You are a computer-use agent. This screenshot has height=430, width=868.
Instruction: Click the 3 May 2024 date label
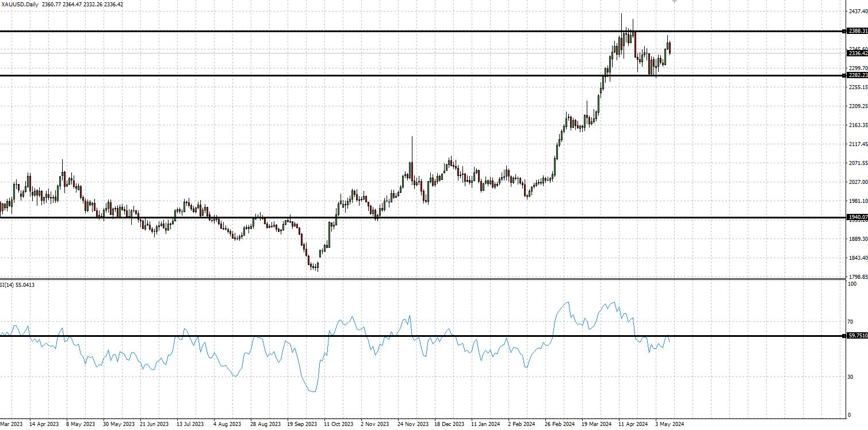coord(670,424)
